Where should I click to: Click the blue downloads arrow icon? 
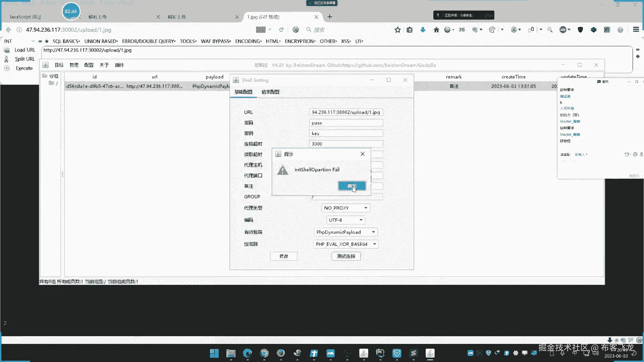point(423,30)
